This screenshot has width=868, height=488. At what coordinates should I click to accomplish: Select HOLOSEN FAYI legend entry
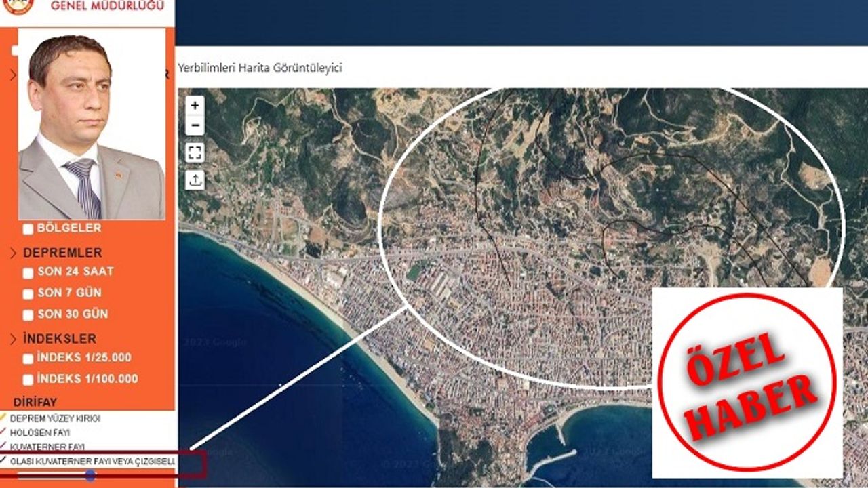[x=35, y=432]
